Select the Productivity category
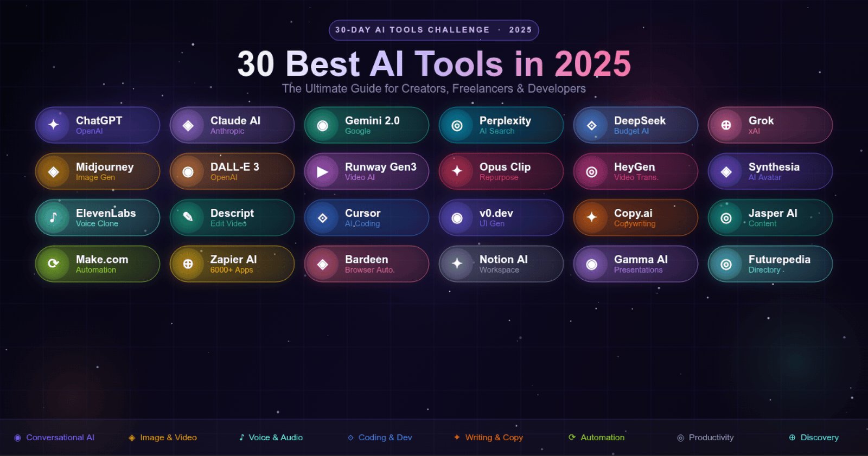868x456 pixels. [705, 438]
